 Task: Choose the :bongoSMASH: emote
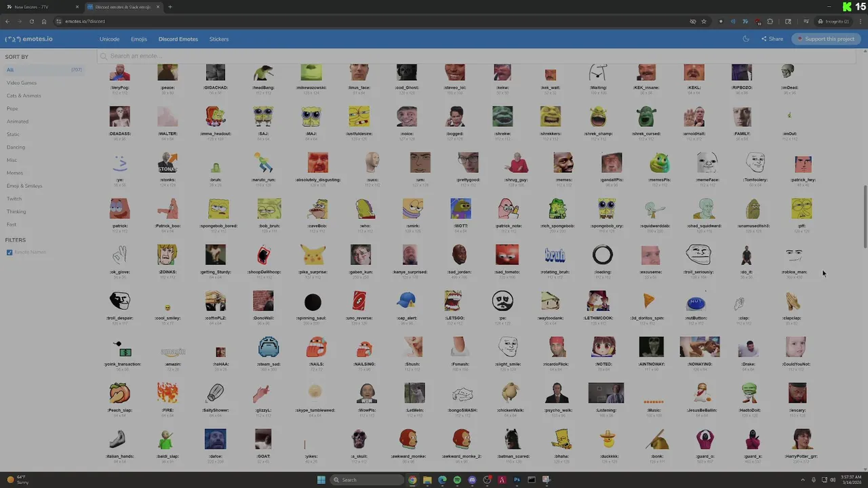coord(462,393)
